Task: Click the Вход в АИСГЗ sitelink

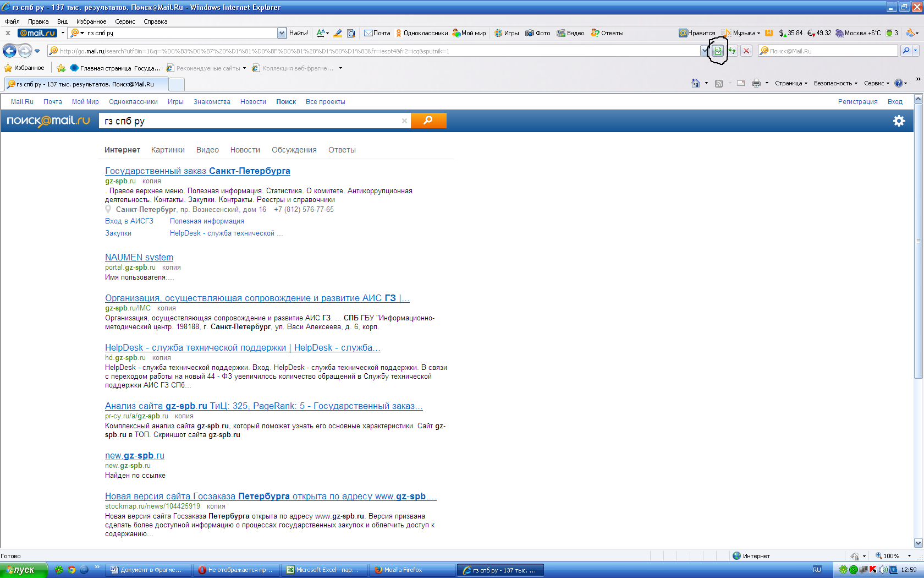Action: click(129, 221)
